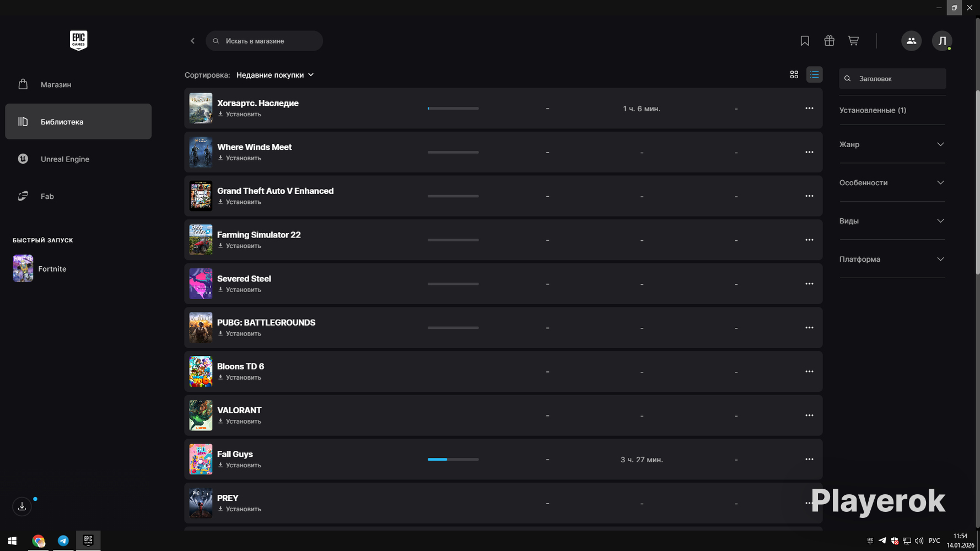
Task: Open the downloads icon in sidebar
Action: click(22, 506)
